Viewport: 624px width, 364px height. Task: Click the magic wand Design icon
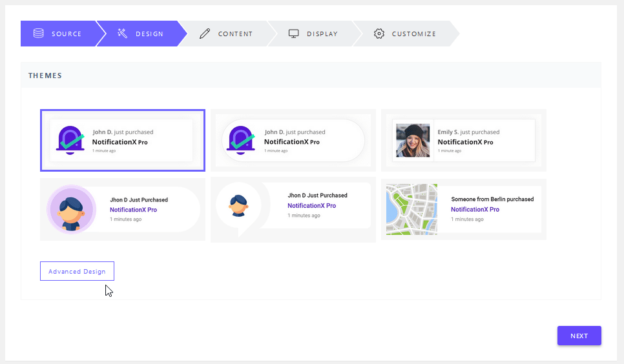point(122,34)
